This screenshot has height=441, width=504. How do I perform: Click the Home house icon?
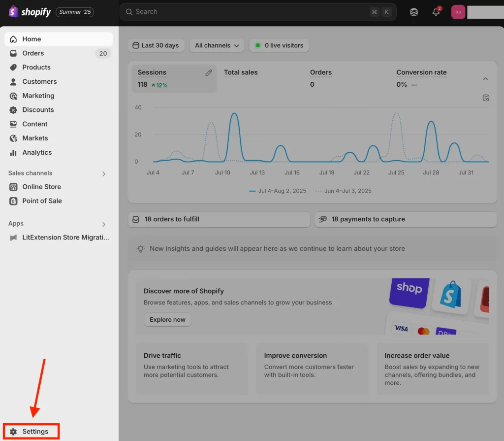13,39
